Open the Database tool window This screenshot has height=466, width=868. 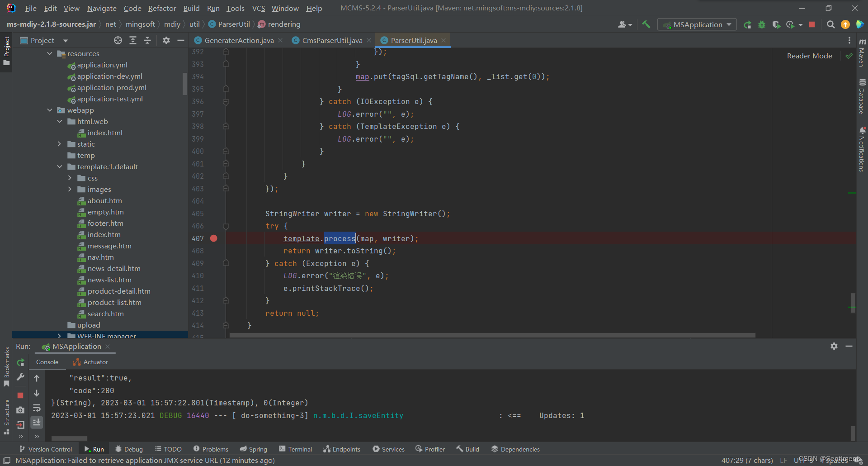(x=862, y=96)
